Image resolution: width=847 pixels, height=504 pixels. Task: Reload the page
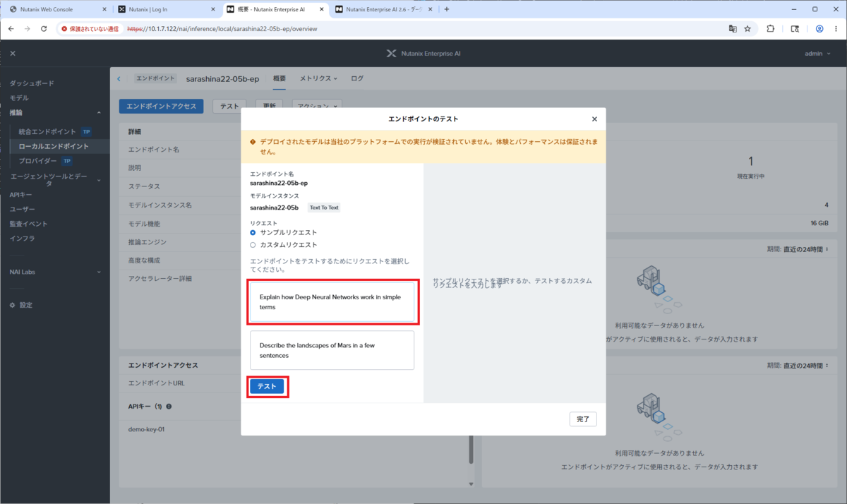tap(44, 29)
